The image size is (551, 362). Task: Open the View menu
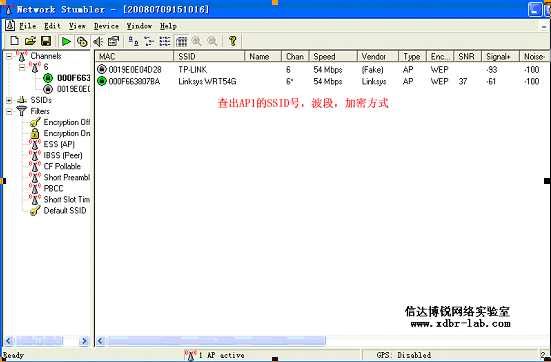point(77,26)
